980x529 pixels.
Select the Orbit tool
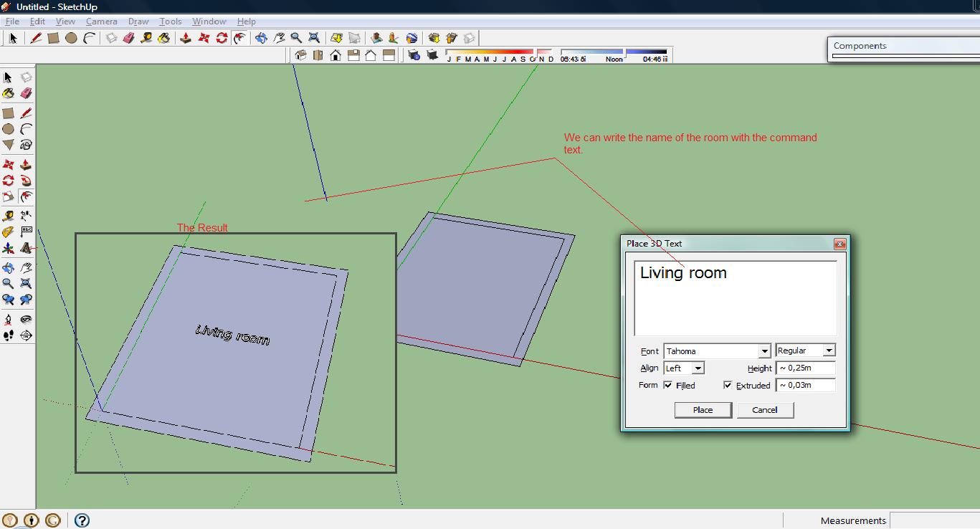point(10,267)
